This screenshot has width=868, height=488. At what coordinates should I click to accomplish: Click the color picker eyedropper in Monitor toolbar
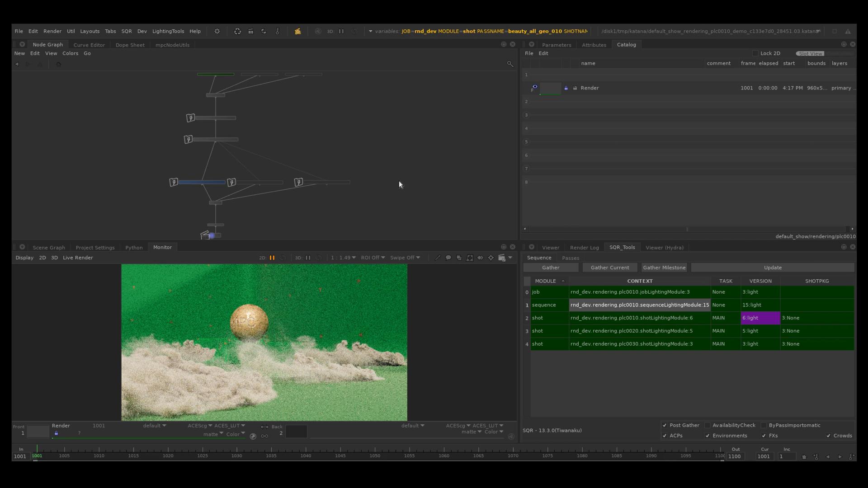437,258
